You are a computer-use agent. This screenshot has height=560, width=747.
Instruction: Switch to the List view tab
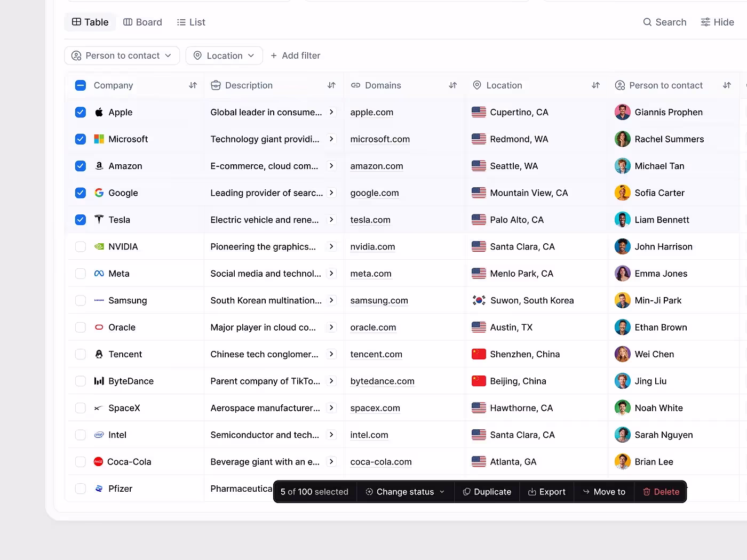click(x=191, y=22)
